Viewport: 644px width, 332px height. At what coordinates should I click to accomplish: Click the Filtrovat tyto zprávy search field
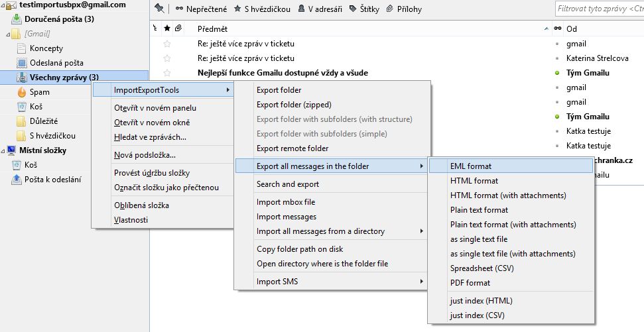pos(599,9)
